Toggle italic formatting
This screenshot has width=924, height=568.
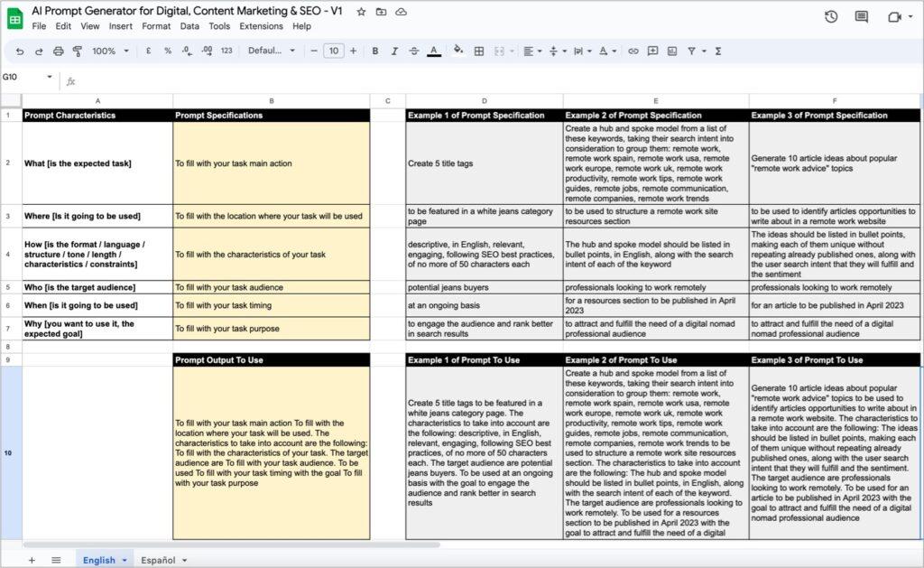[394, 51]
